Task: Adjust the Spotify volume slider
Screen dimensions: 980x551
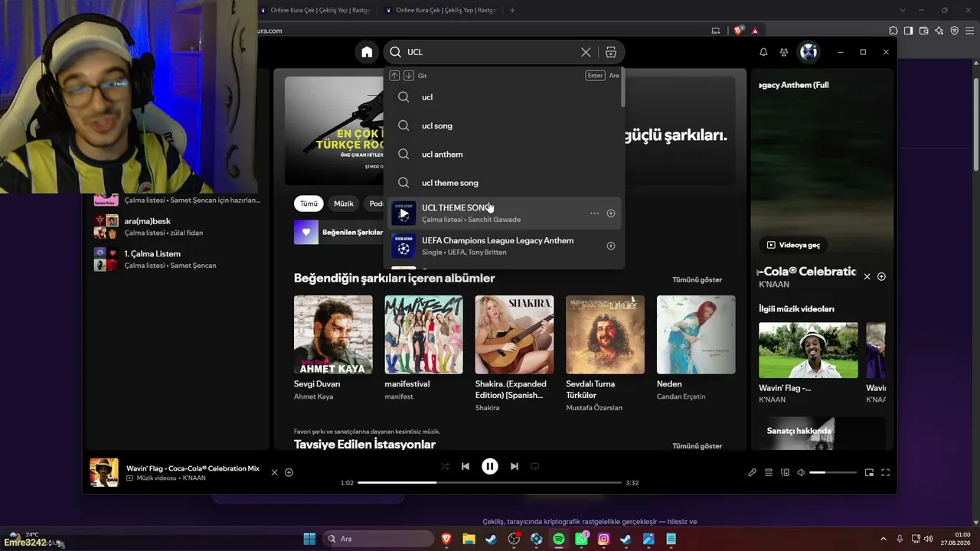Action: pos(833,472)
